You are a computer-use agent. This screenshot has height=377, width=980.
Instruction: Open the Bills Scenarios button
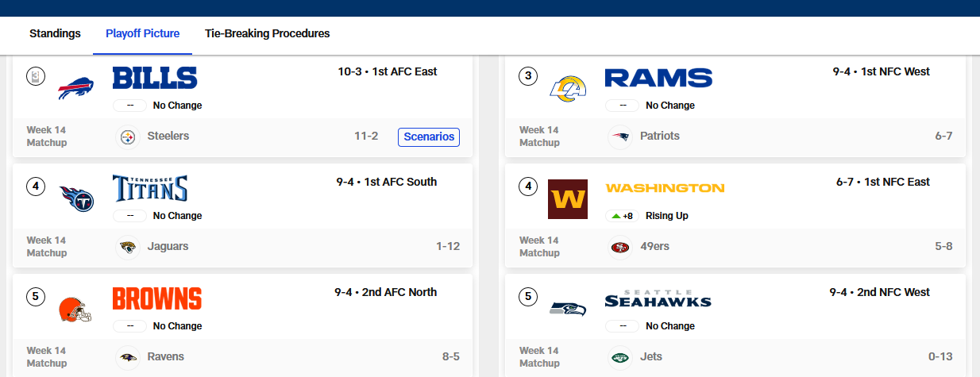tap(429, 137)
